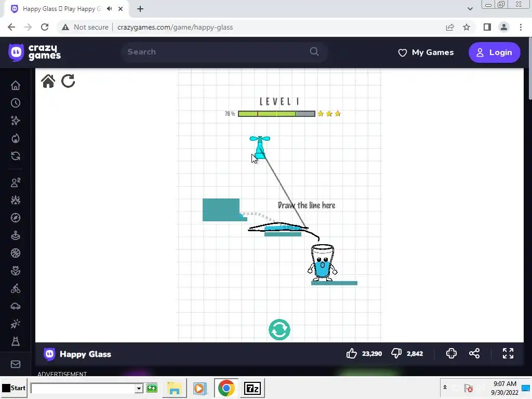Open My Games

[426, 52]
